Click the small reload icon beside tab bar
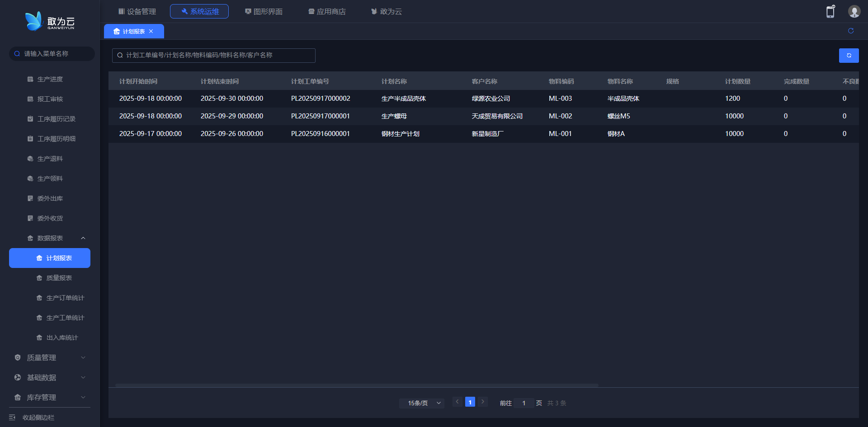868x427 pixels. pos(850,31)
